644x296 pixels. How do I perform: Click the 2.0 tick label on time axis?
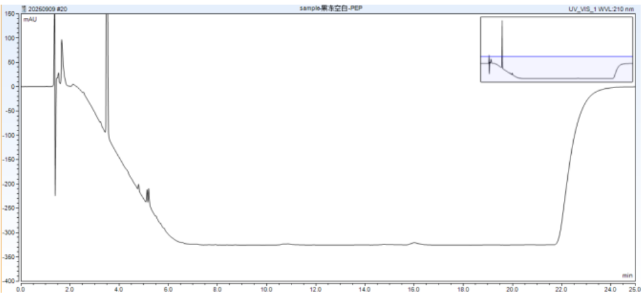point(70,289)
